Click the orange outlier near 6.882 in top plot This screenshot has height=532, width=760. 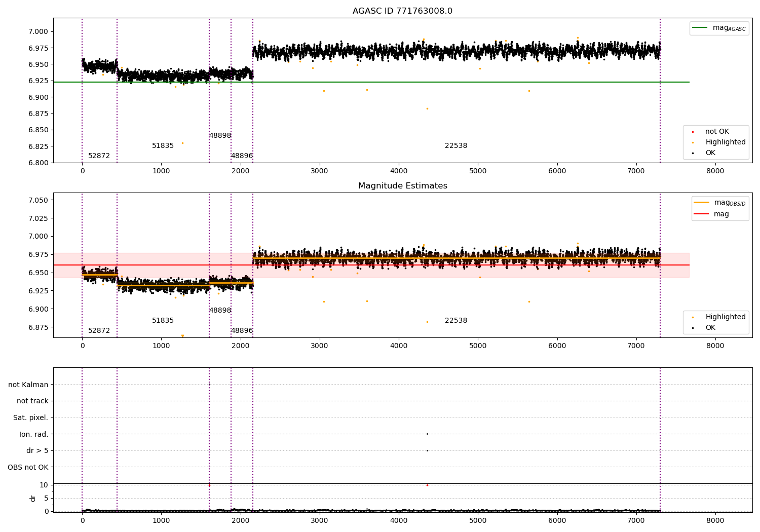(427, 108)
